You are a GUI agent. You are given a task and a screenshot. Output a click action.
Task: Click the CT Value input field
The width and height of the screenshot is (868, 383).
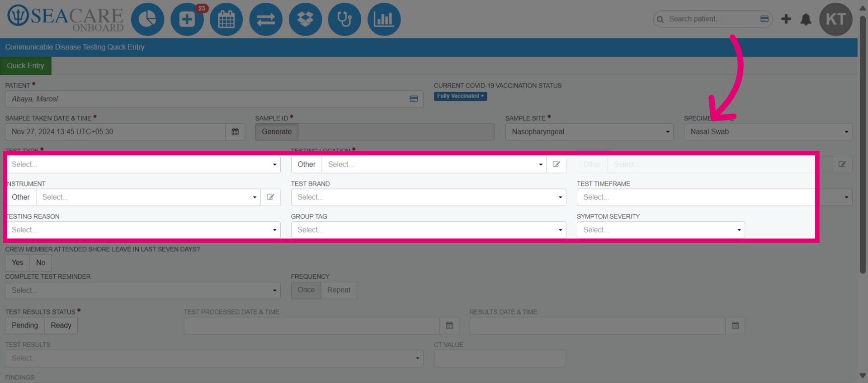coord(500,358)
